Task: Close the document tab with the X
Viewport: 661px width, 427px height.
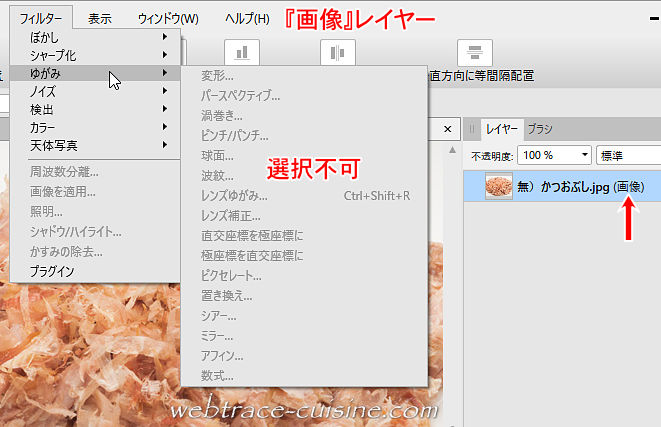Action: click(x=449, y=128)
